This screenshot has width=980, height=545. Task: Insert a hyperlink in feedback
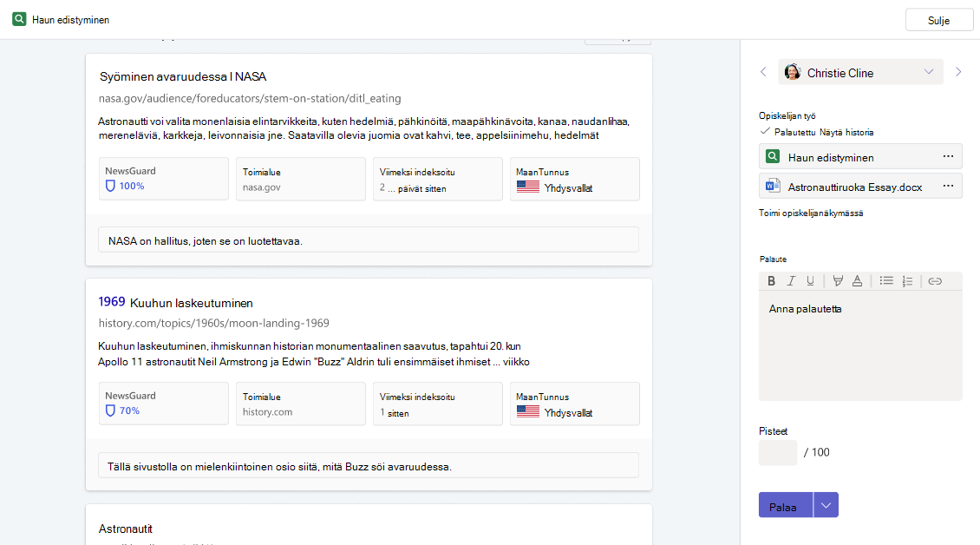pos(935,281)
